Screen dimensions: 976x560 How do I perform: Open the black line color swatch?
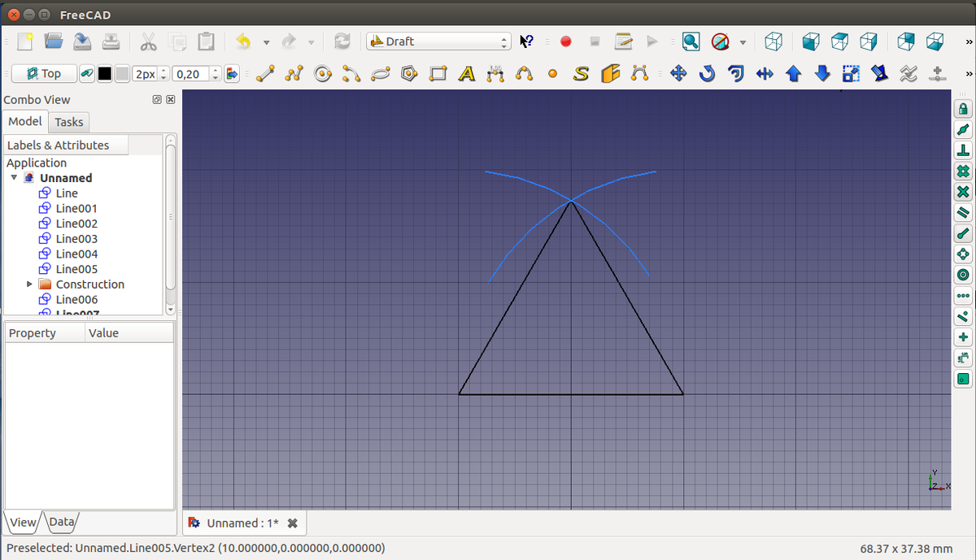click(105, 74)
